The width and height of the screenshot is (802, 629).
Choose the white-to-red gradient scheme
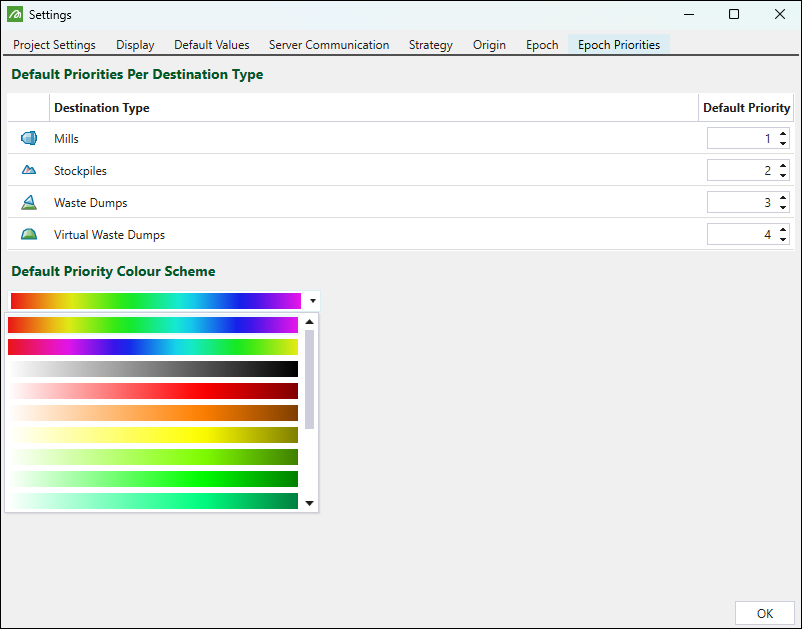(153, 391)
